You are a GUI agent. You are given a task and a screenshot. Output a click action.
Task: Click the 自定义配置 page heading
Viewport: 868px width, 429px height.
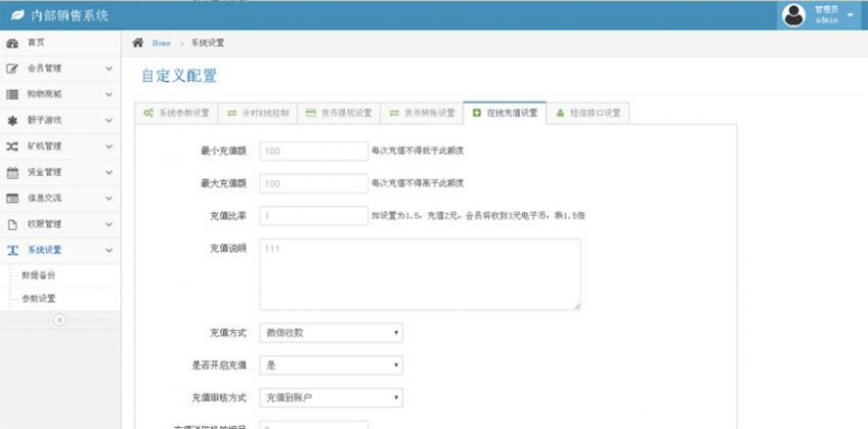pos(179,76)
